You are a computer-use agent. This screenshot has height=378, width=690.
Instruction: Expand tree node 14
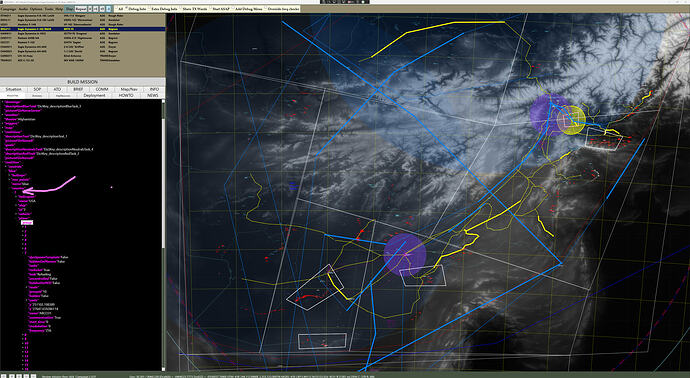pyautogui.click(x=23, y=360)
